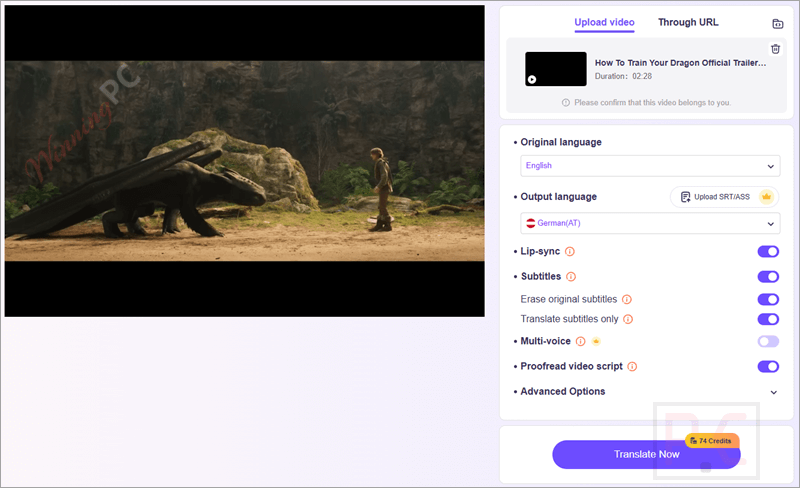800x488 pixels.
Task: Click the Multi-voice premium crown icon
Action: point(596,341)
